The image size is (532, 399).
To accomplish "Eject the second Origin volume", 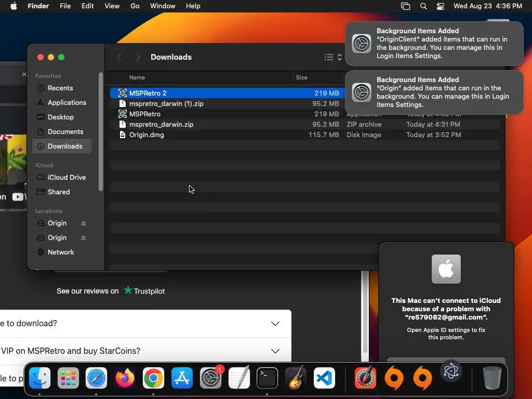I will click(84, 238).
